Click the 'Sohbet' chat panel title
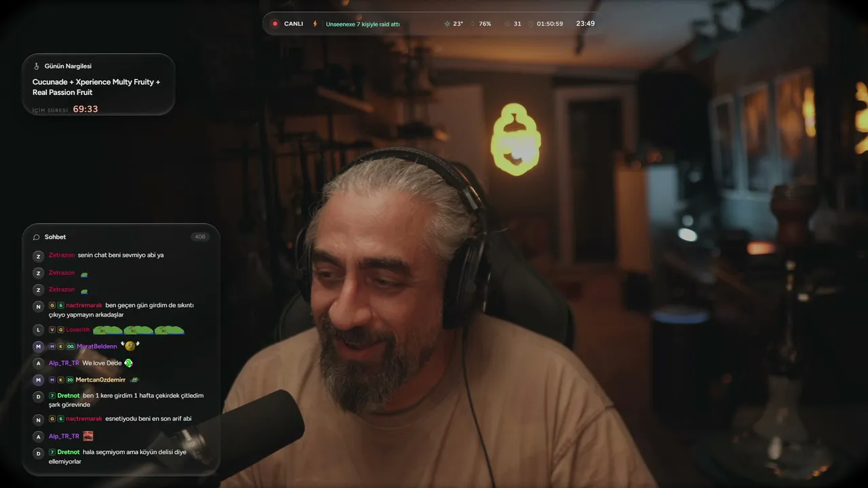This screenshot has width=868, height=488. point(55,237)
